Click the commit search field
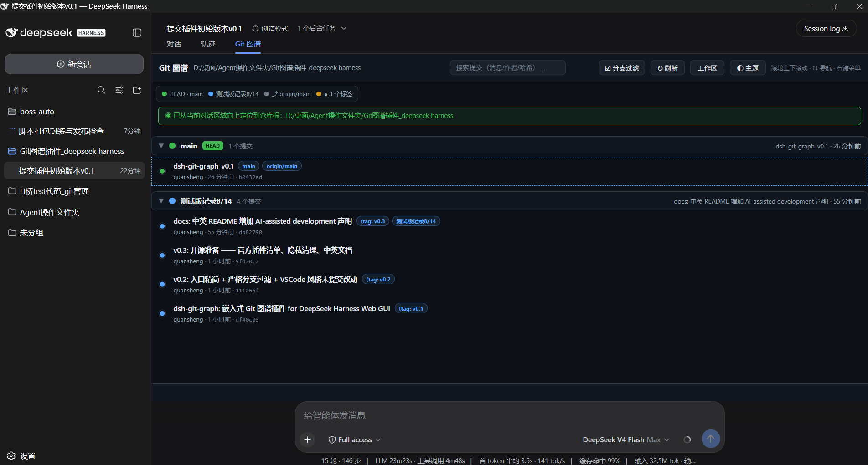Viewport: 868px width, 465px height. [507, 68]
